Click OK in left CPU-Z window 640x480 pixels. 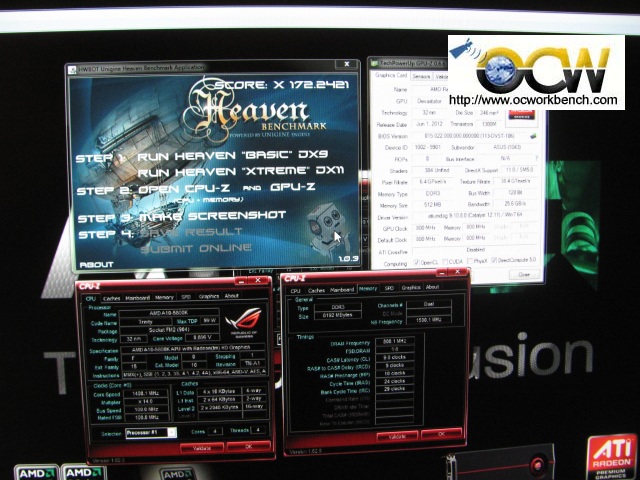tap(249, 447)
